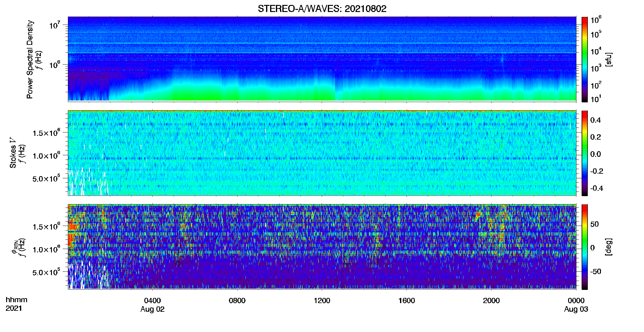The image size is (644, 332).
Task: Click the power spectral density colorbar
Action: point(585,59)
